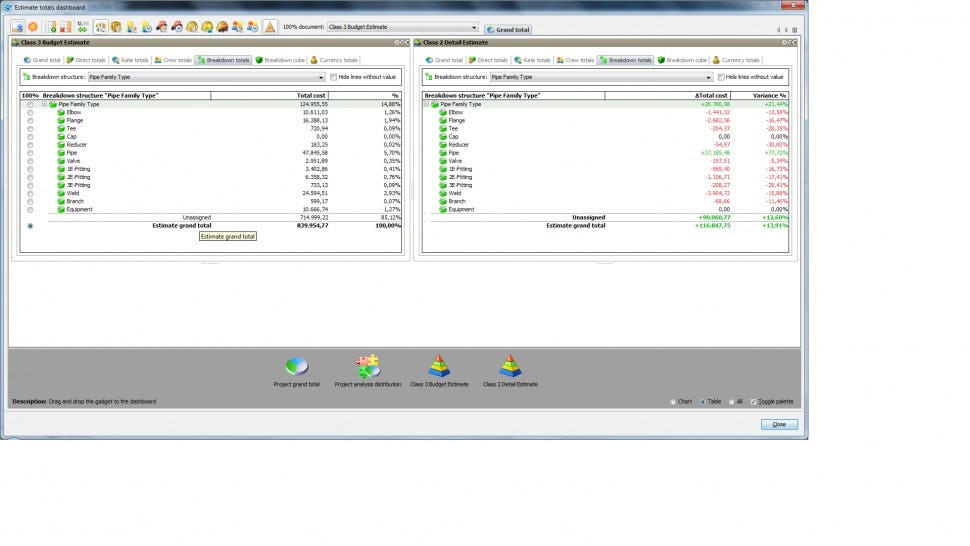Select the radio button beside Weld row
This screenshot has width=970, height=546.
pos(30,194)
